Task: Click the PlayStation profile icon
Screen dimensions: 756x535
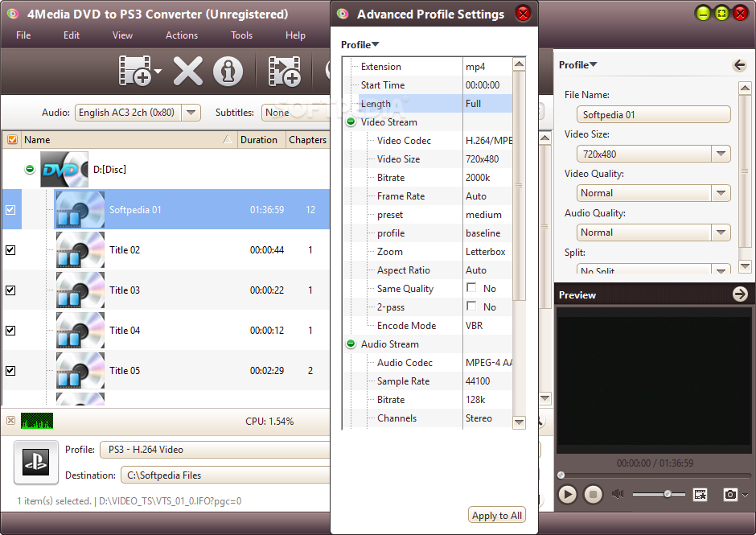Action: 36,462
